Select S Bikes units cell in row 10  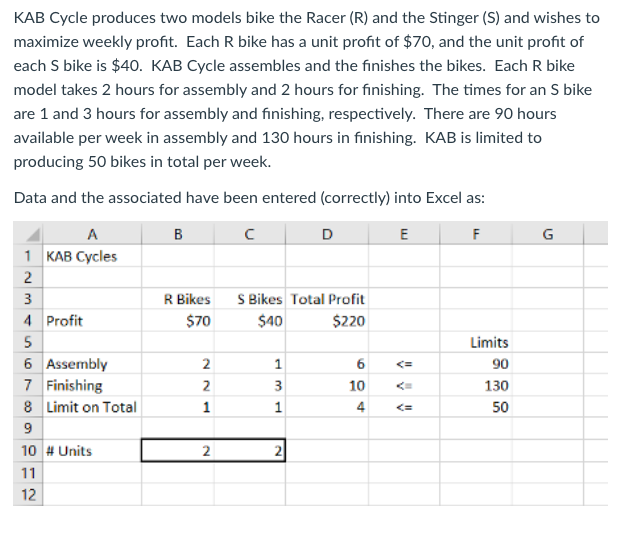[250, 450]
